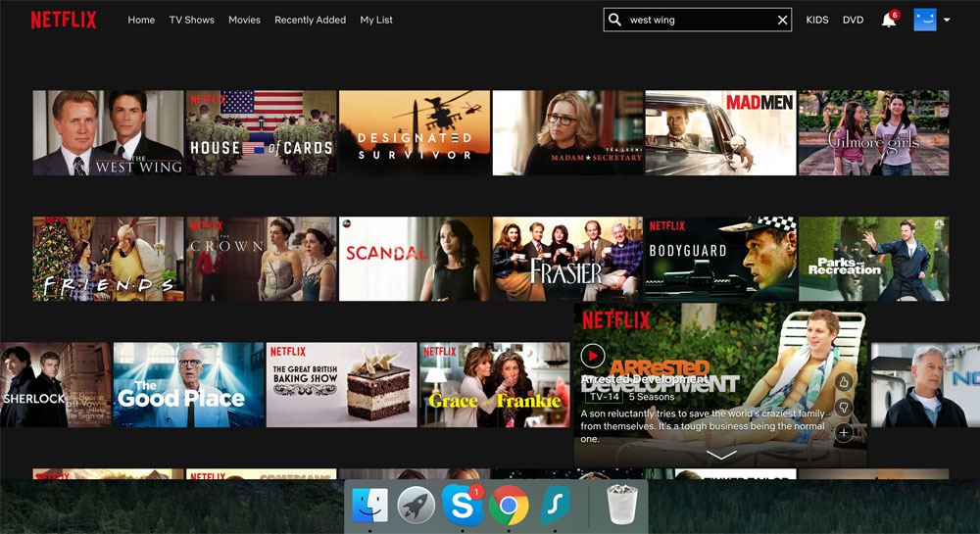Viewport: 980px width, 534px height.
Task: Open Frasier title card
Action: [567, 260]
